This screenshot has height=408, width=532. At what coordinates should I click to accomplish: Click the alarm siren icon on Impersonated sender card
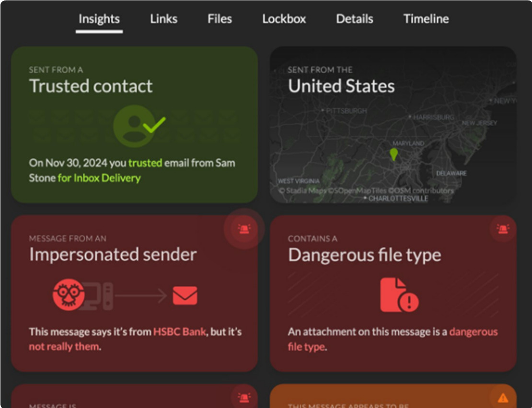pos(244,229)
